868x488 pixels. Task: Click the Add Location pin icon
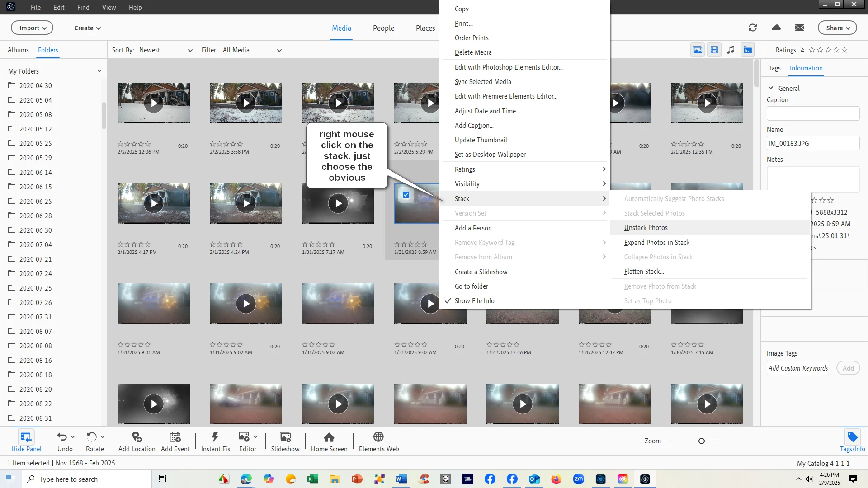pyautogui.click(x=137, y=437)
